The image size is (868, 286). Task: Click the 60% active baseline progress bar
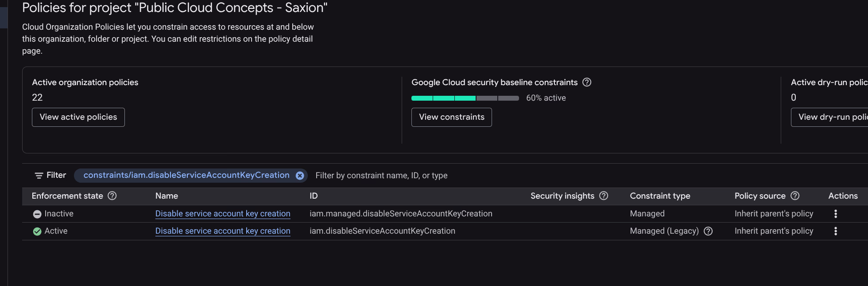coord(465,98)
